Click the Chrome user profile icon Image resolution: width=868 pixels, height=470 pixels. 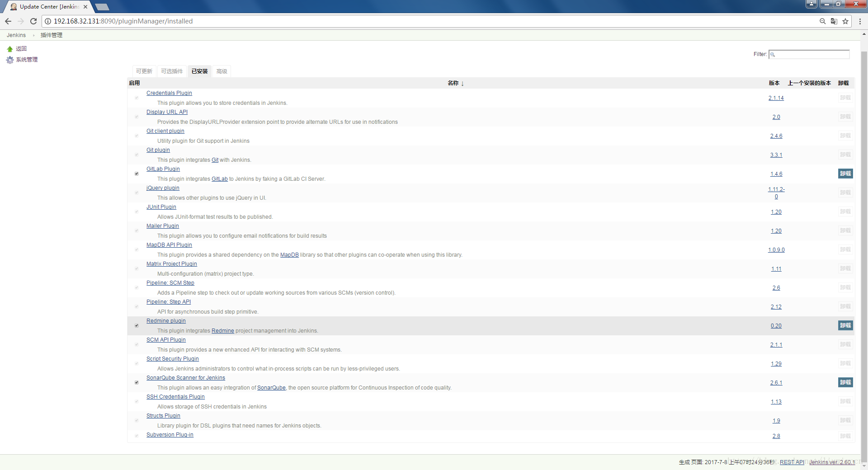click(811, 4)
